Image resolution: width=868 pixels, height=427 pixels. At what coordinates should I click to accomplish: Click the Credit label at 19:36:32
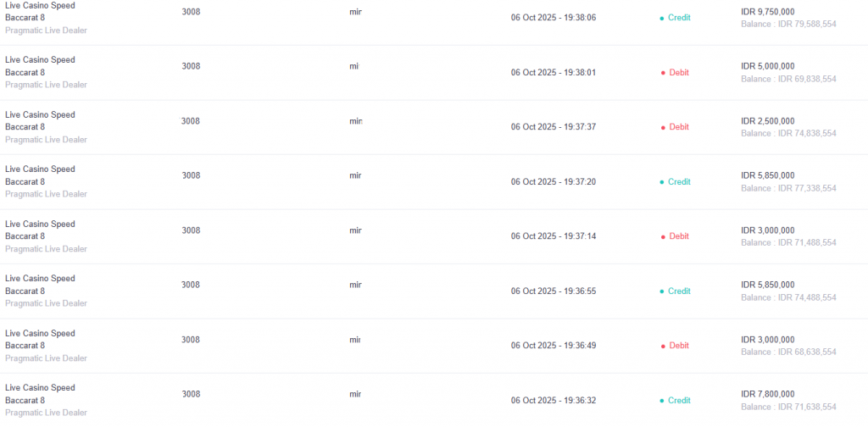pos(678,401)
